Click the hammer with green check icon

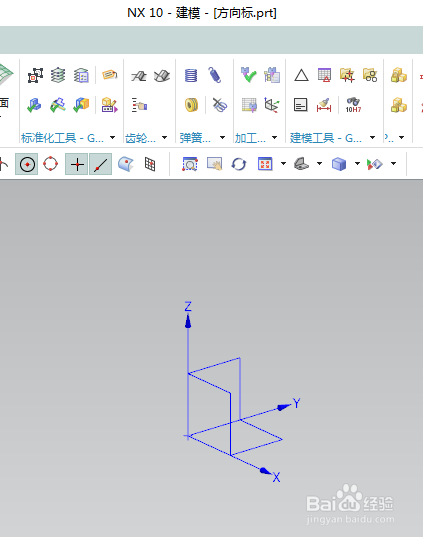click(x=58, y=105)
